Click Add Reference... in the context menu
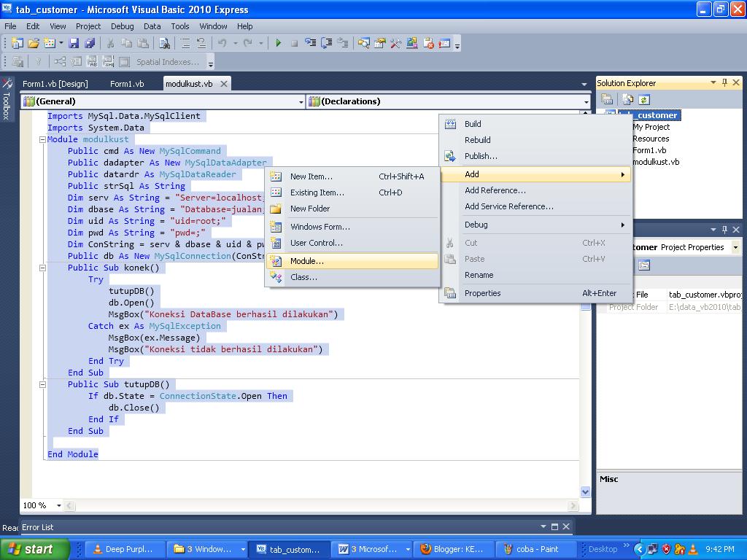Image resolution: width=747 pixels, height=560 pixels. tap(536, 190)
